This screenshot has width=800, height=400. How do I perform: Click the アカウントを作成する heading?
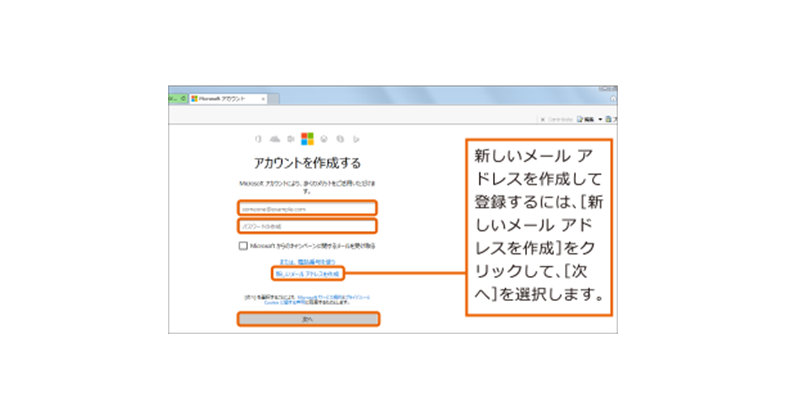pos(307,163)
